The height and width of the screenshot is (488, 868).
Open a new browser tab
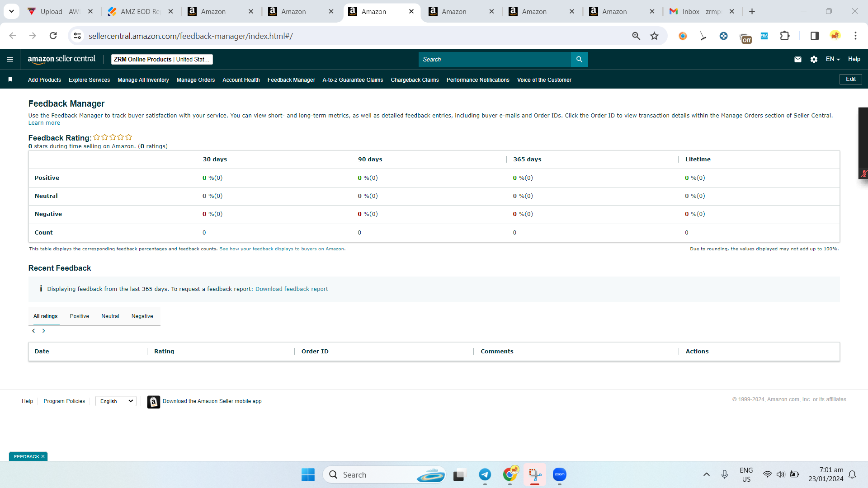(752, 11)
